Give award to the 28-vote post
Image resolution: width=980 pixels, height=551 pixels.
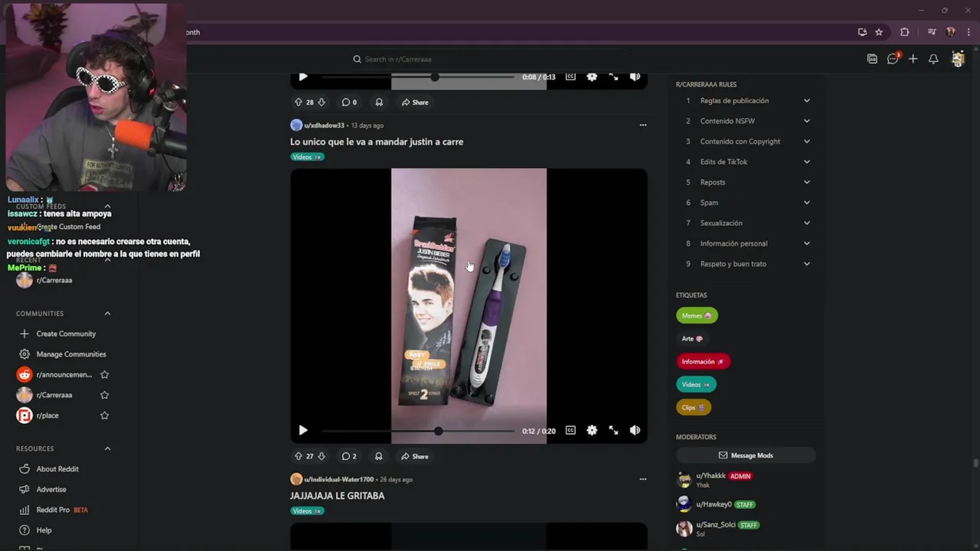(x=379, y=102)
